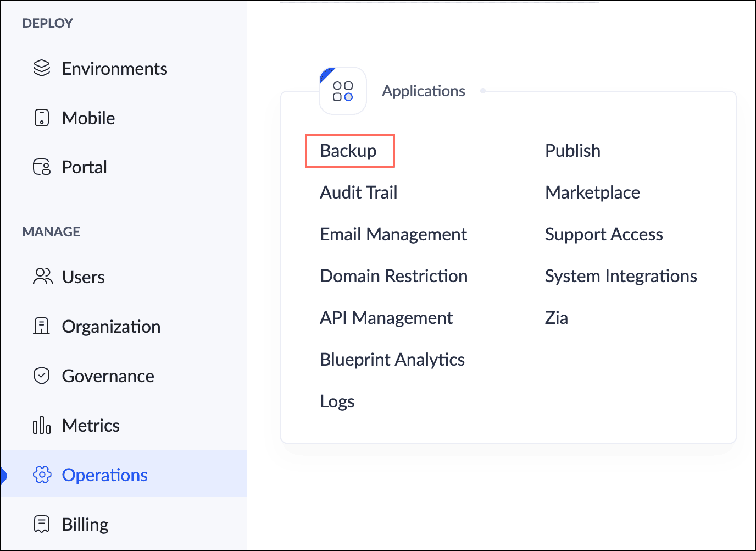
Task: View Blueprint Analytics
Action: (x=392, y=360)
